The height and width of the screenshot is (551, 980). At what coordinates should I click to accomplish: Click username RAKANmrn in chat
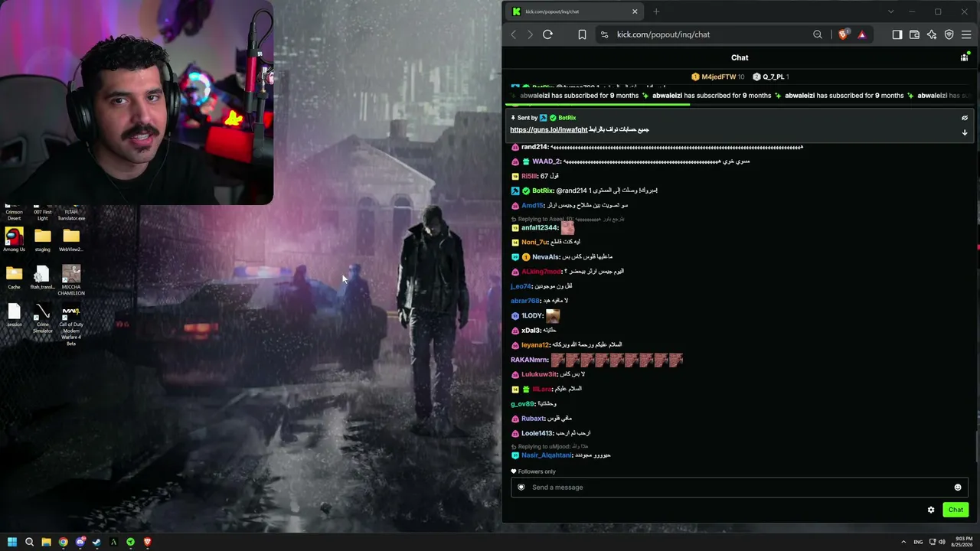[530, 360]
